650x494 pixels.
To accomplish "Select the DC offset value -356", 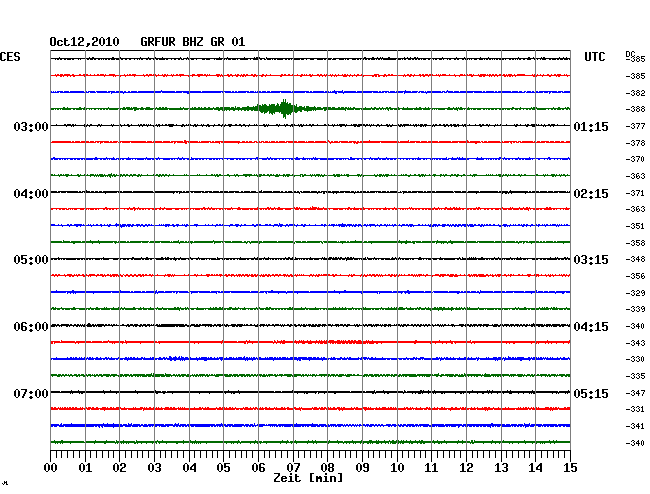I will point(635,276).
